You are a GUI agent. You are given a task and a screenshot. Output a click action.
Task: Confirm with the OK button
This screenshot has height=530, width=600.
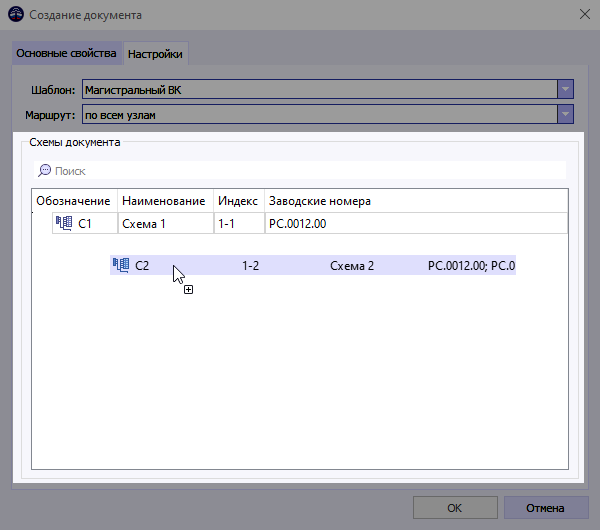point(455,508)
